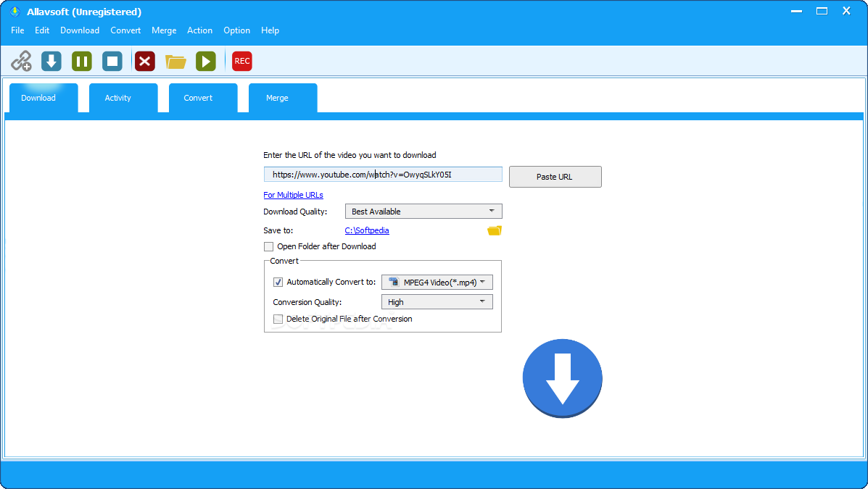Viewport: 868px width, 489px height.
Task: Open downloads folder via toolbar folder icon
Action: (175, 61)
